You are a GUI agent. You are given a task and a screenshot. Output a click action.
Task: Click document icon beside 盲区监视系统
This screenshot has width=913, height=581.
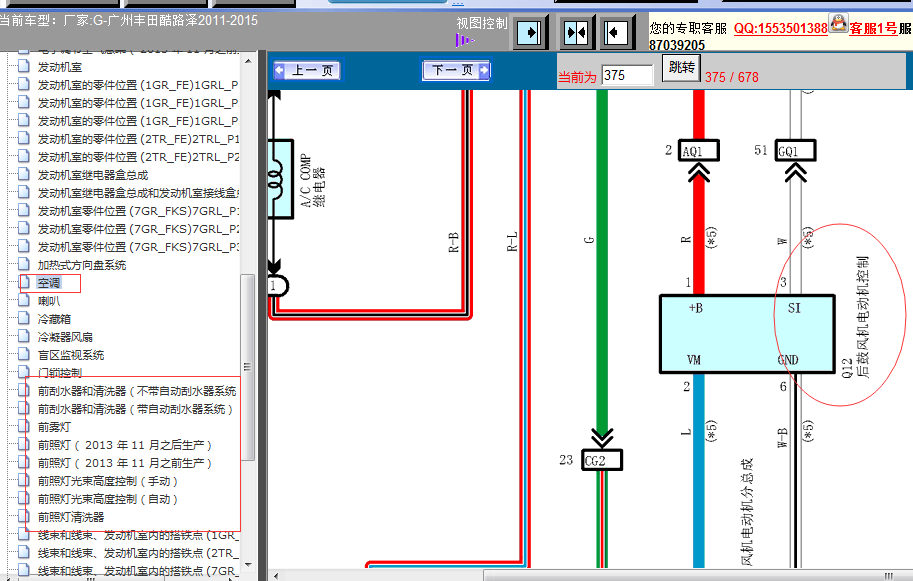[24, 355]
